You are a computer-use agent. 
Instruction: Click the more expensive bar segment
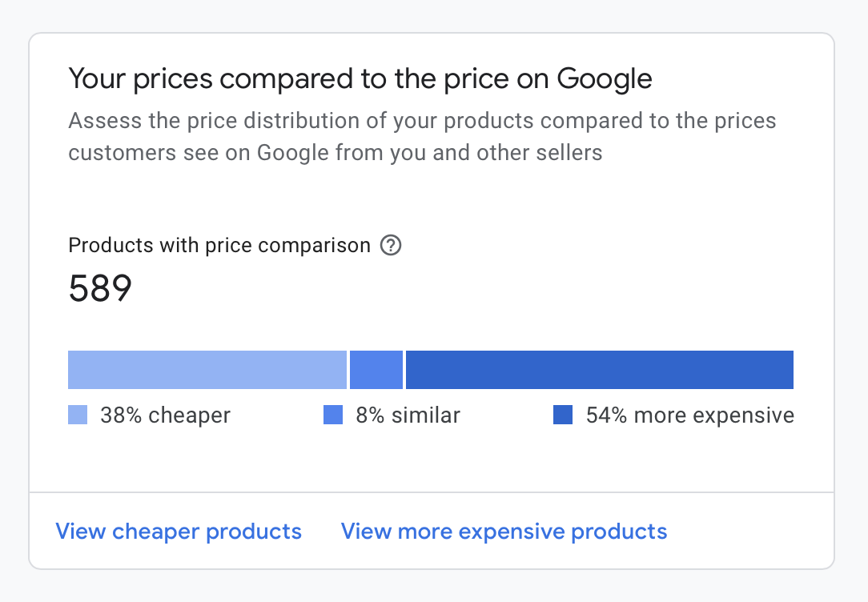(599, 370)
